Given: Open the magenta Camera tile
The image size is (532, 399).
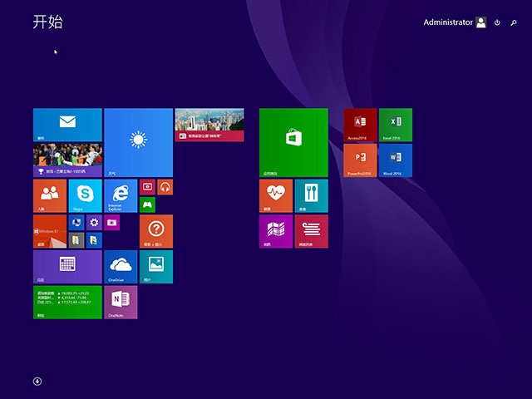Looking at the screenshot, I should [112, 223].
